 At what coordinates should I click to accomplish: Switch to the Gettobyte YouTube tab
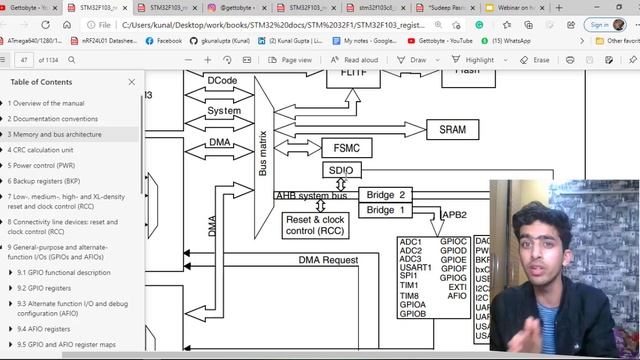(x=29, y=8)
